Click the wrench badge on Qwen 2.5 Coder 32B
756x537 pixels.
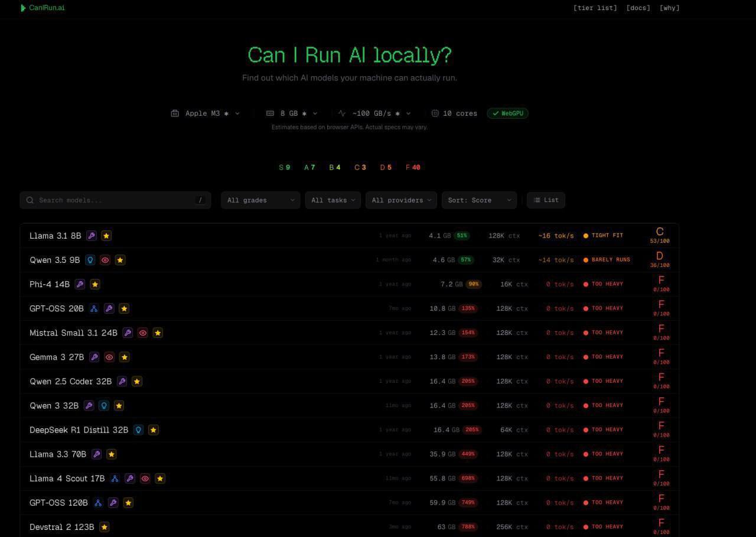(122, 381)
